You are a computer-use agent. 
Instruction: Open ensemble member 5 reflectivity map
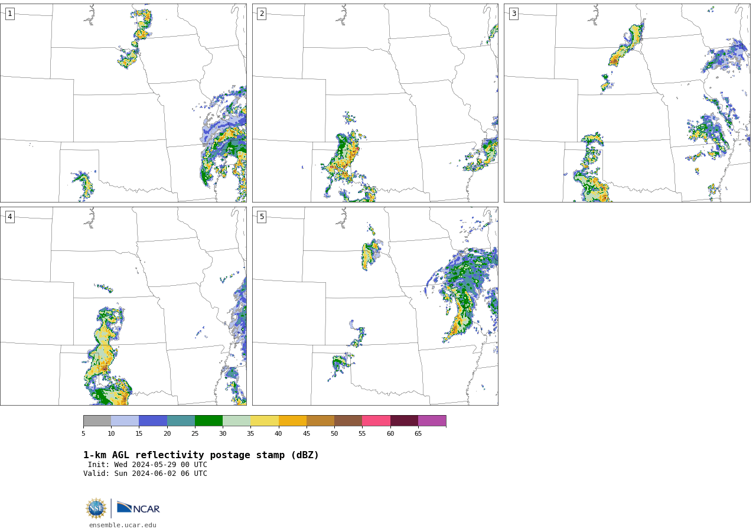(375, 306)
